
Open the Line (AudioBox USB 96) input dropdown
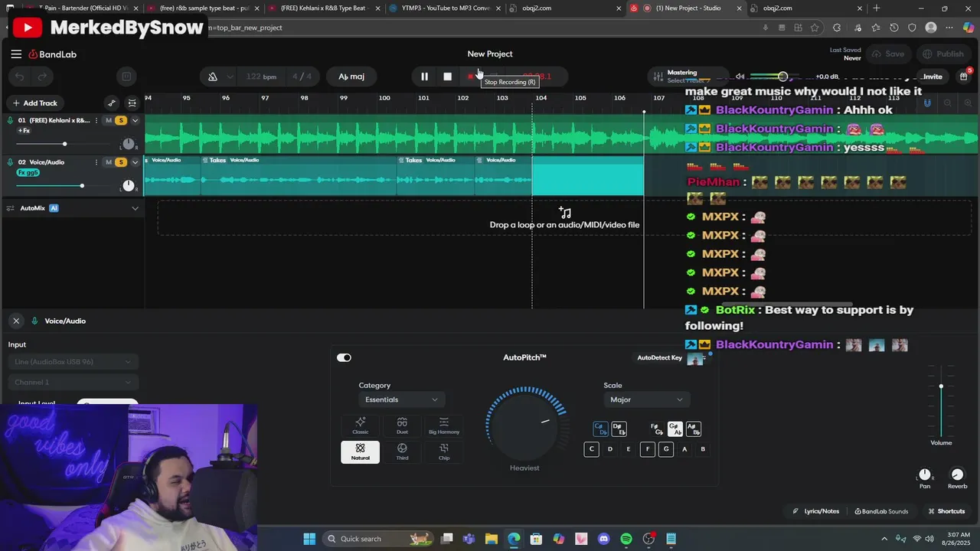pyautogui.click(x=73, y=361)
